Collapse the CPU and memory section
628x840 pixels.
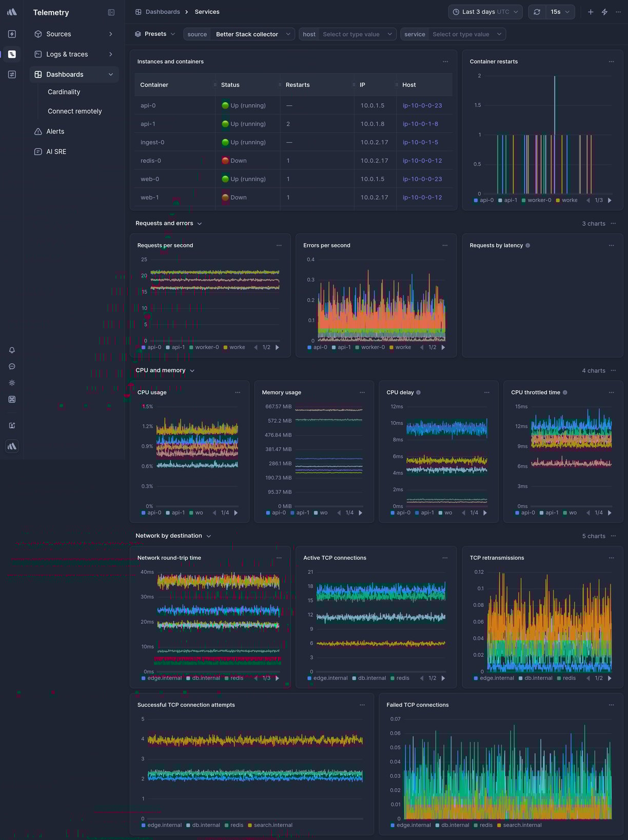click(192, 370)
